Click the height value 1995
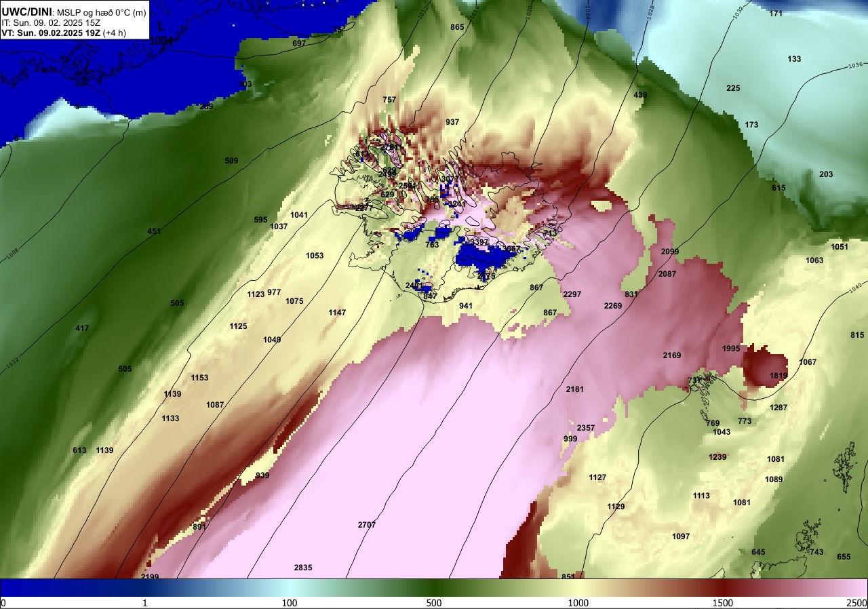The height and width of the screenshot is (609, 868). coord(731,349)
